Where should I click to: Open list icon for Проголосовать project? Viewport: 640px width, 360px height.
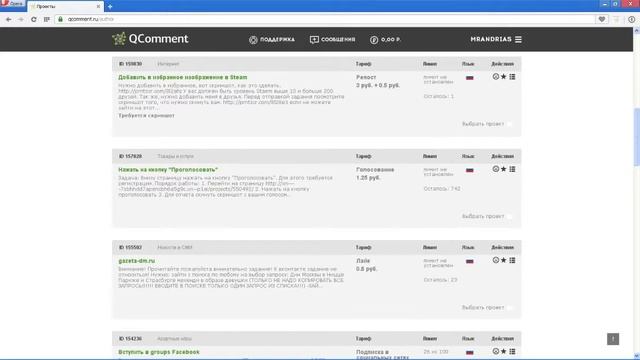pos(512,169)
